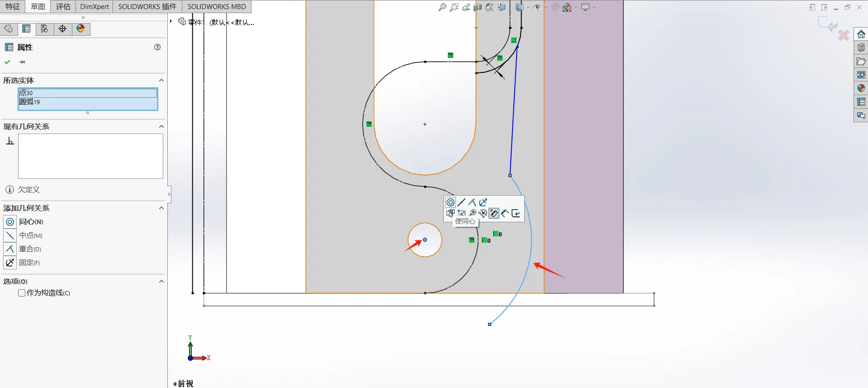Open the Custom Properties task pane
This screenshot has width=868, height=388.
861,102
